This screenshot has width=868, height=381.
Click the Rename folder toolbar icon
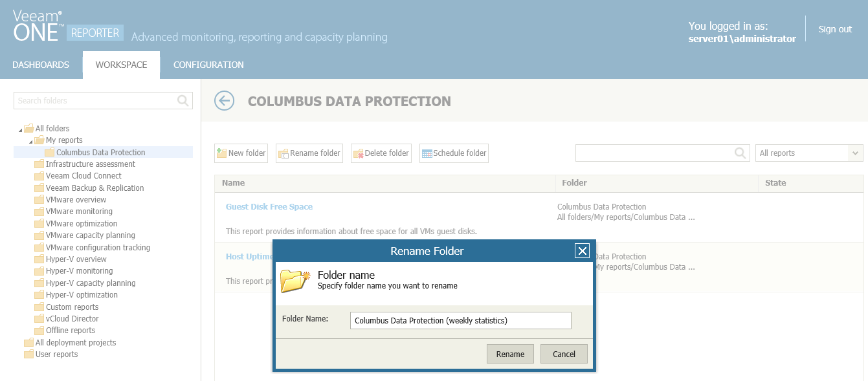point(283,153)
